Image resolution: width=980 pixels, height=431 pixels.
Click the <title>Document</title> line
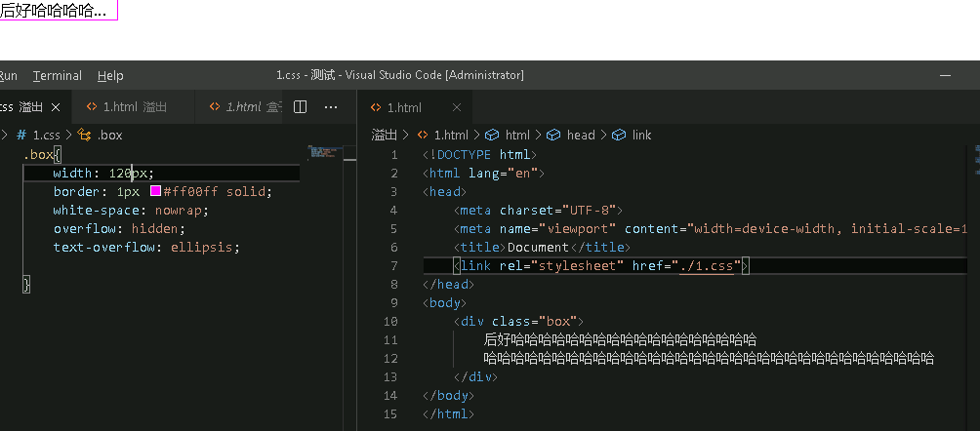542,248
